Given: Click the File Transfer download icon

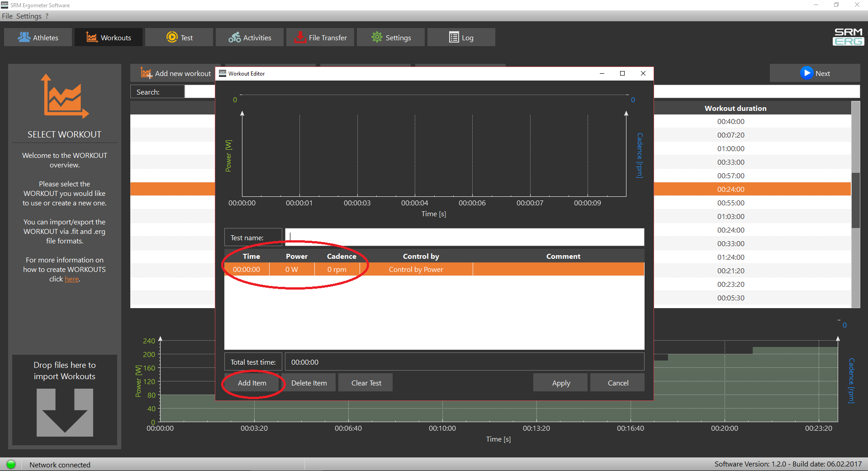Looking at the screenshot, I should [300, 37].
